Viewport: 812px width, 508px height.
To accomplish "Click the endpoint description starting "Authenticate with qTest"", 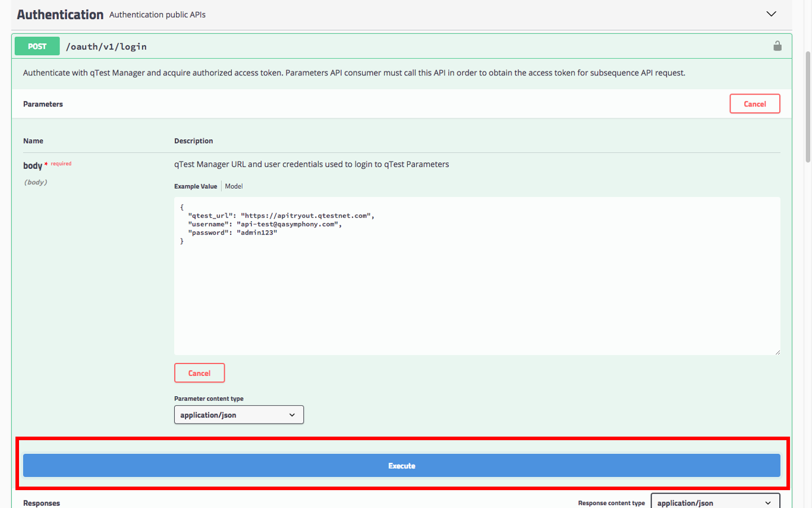I will 354,73.
